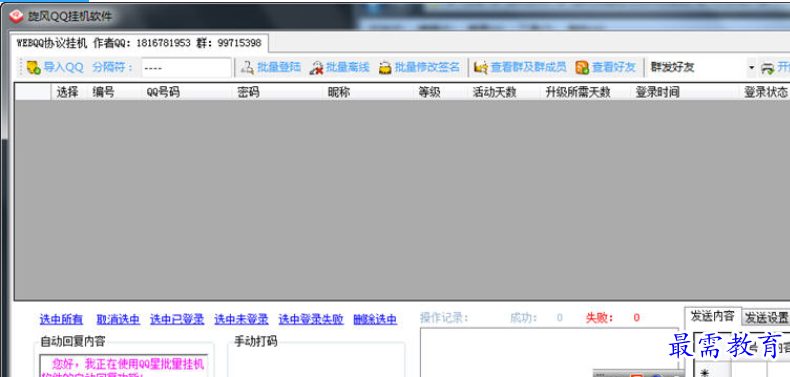Click the 选中已登录 link

pyautogui.click(x=177, y=319)
